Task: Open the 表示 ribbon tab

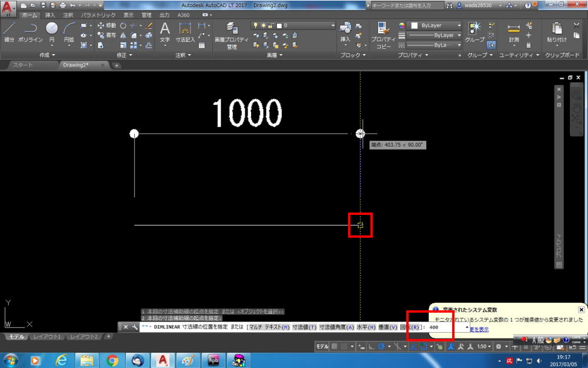Action: pos(129,15)
